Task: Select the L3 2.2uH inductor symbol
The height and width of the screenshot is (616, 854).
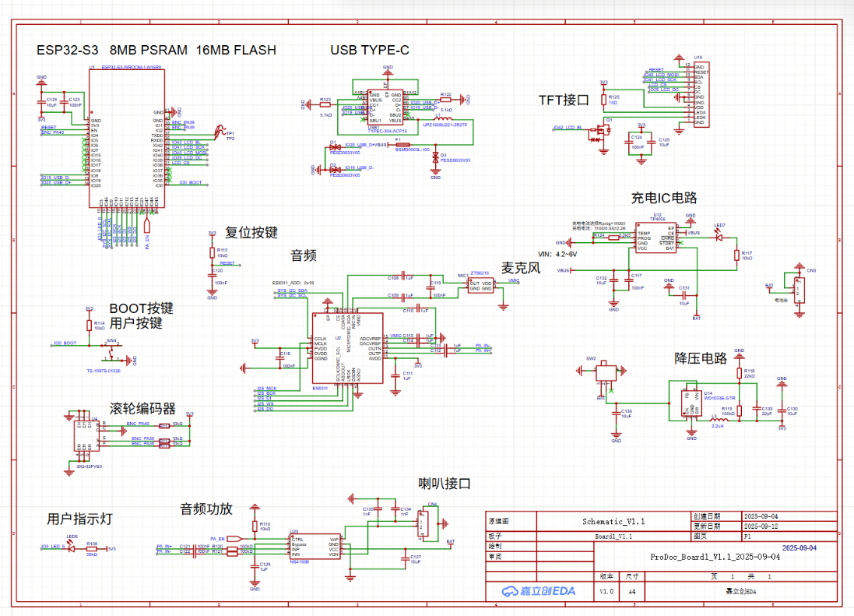Action: [x=719, y=420]
